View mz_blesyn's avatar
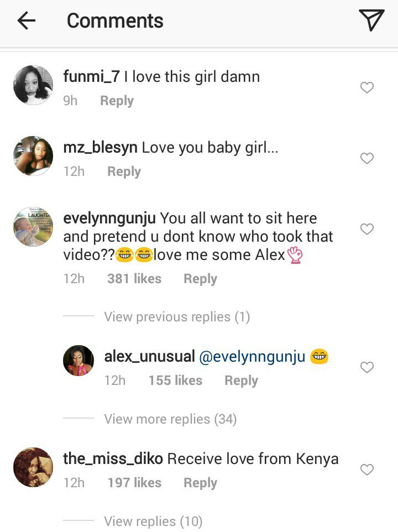The width and height of the screenshot is (398, 532). click(33, 156)
